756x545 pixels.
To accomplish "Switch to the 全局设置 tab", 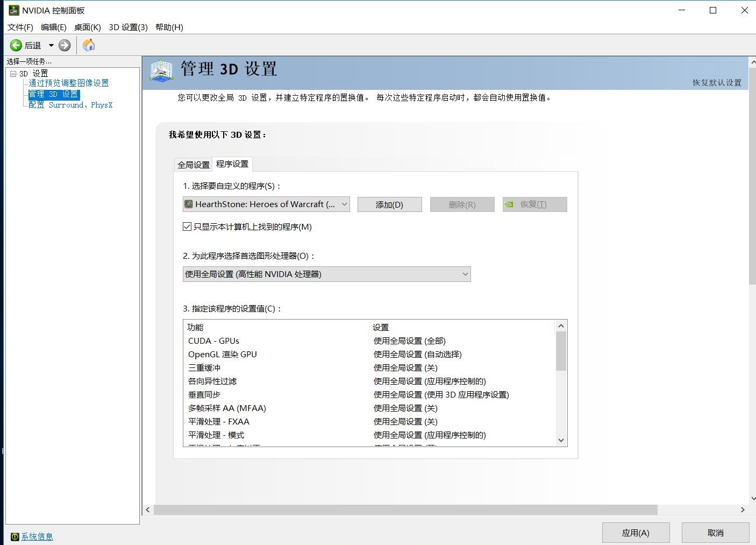I will pos(194,165).
